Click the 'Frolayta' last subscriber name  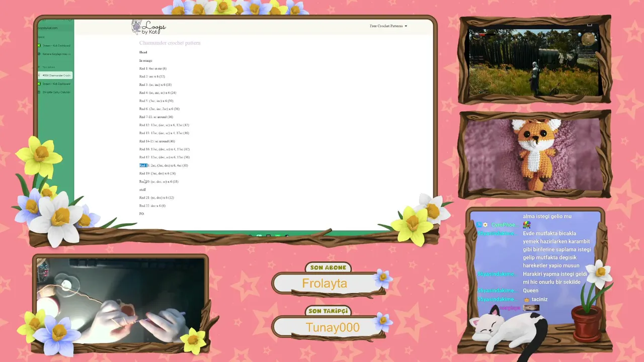325,284
